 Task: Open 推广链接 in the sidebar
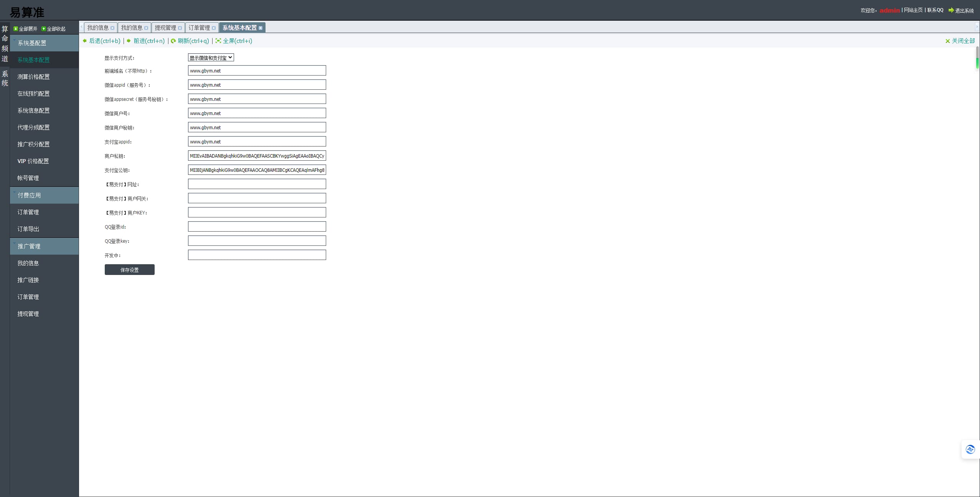coord(45,280)
